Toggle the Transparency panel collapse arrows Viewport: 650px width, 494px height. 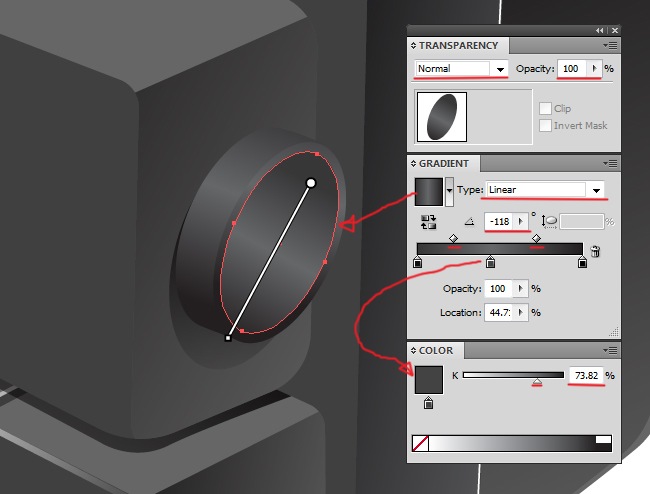point(413,46)
